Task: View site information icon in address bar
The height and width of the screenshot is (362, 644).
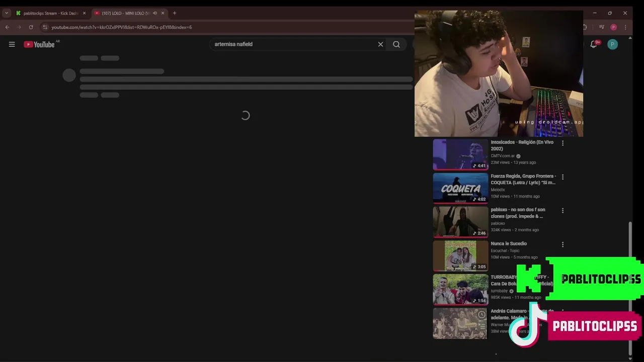Action: click(45, 27)
